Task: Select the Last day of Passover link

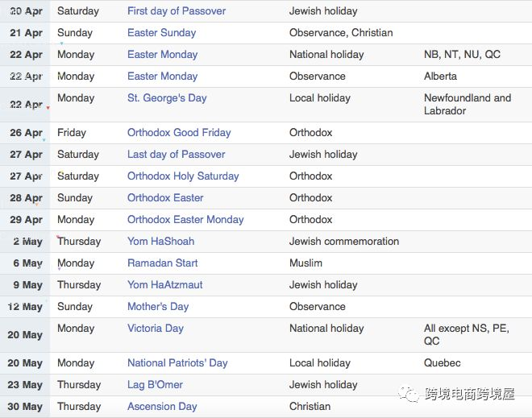Action: click(x=177, y=155)
